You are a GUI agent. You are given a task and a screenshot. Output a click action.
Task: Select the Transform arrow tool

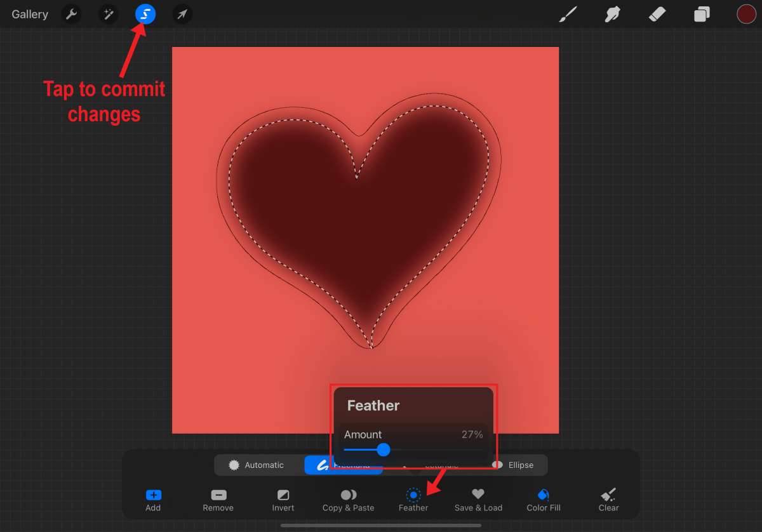(182, 14)
